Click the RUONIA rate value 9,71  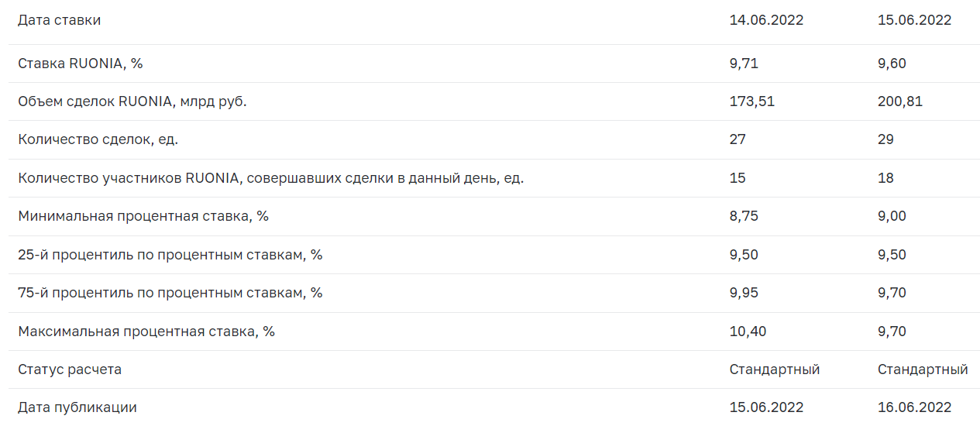pos(744,64)
